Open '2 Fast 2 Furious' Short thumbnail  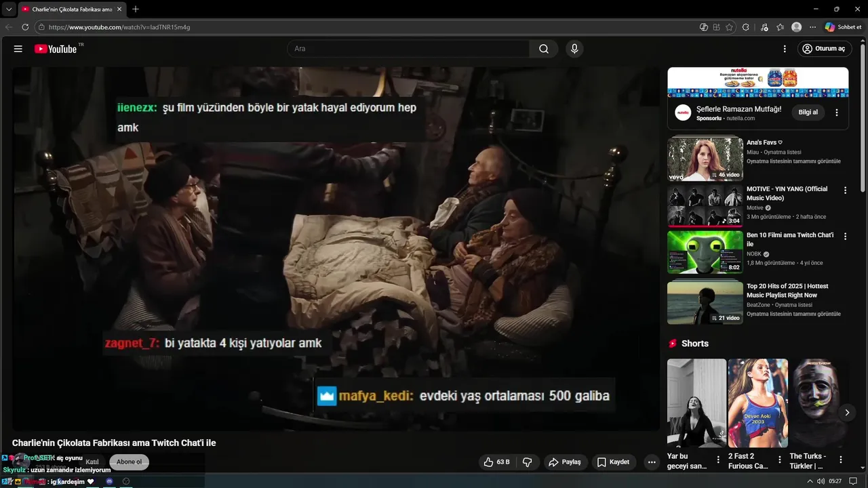(x=757, y=403)
